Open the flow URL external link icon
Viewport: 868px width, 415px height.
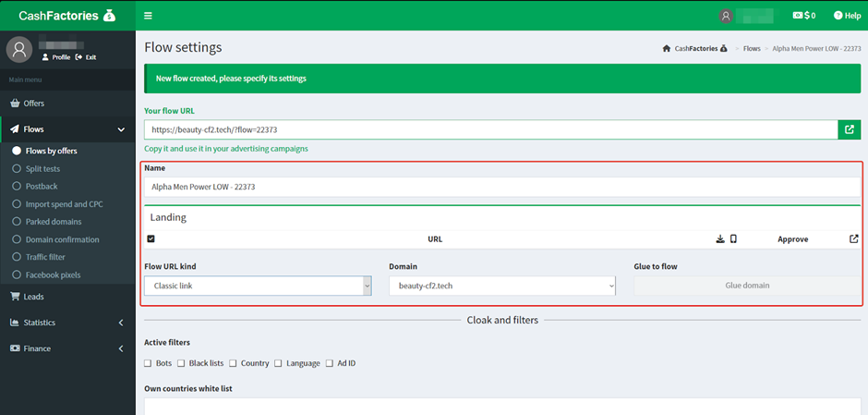[x=849, y=130]
